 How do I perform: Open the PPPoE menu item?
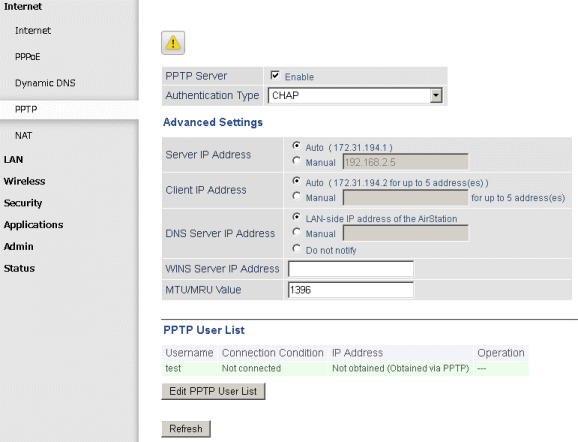pyautogui.click(x=28, y=57)
